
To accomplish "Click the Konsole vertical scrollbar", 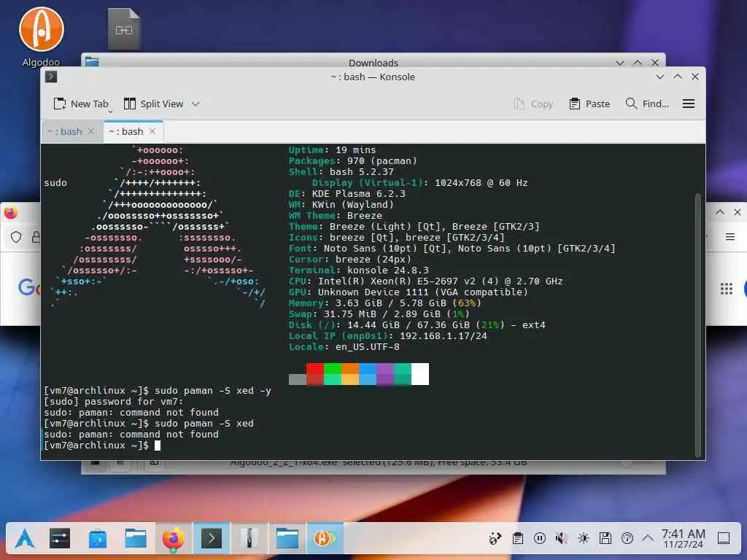I will point(698,325).
